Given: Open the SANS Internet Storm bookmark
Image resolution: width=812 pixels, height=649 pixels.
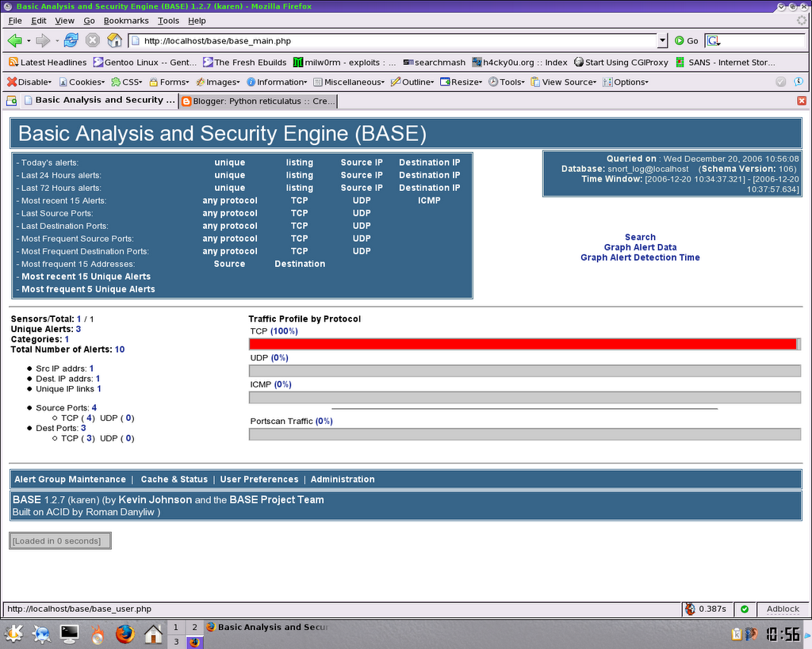Looking at the screenshot, I should point(725,63).
